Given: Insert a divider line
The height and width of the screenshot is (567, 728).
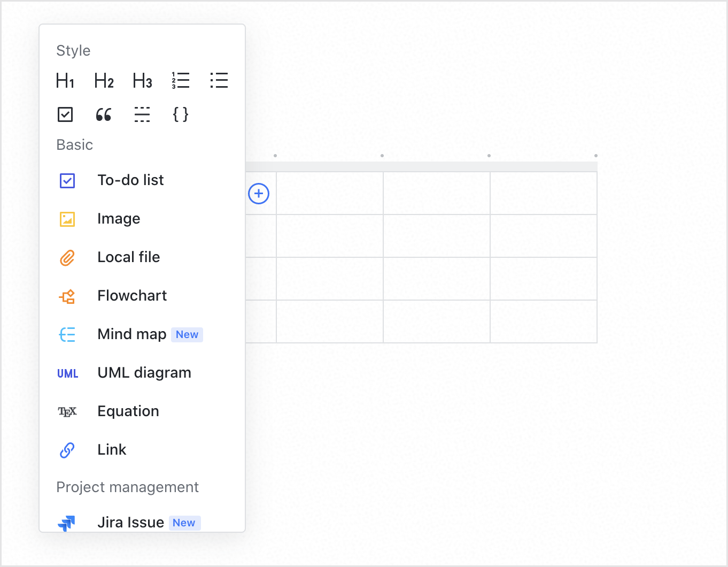Looking at the screenshot, I should click(x=142, y=114).
